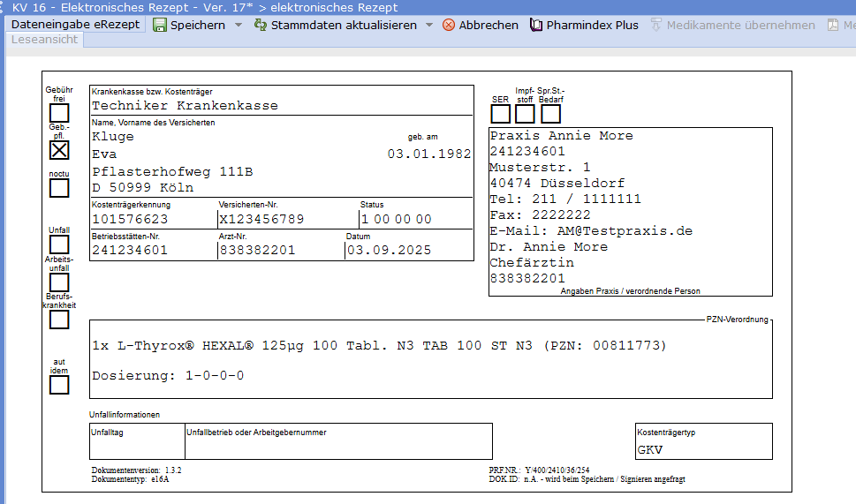856x504 pixels.
Task: Expand the Stammdaten aktualisieren dropdown arrow
Action: [x=429, y=25]
